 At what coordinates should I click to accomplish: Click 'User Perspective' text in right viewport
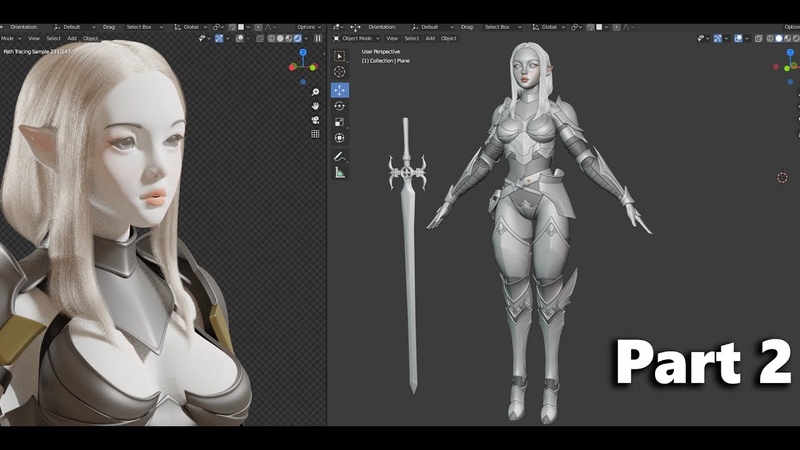381,52
